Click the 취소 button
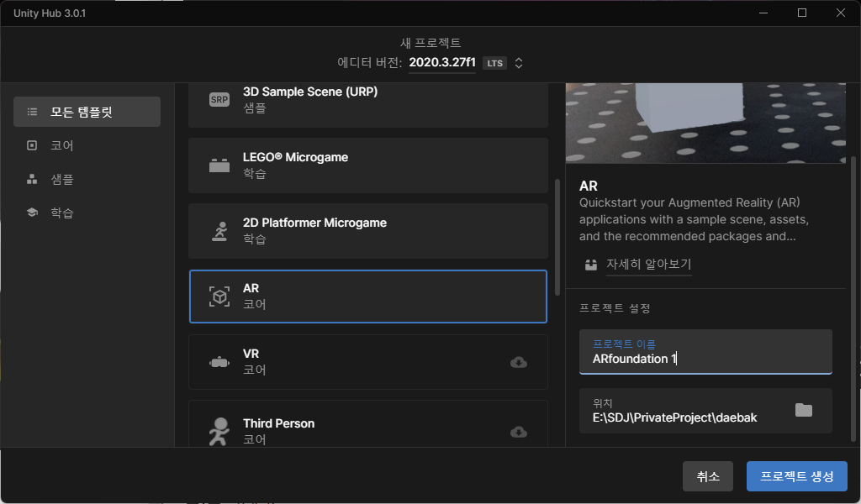This screenshot has height=504, width=861. pyautogui.click(x=708, y=476)
